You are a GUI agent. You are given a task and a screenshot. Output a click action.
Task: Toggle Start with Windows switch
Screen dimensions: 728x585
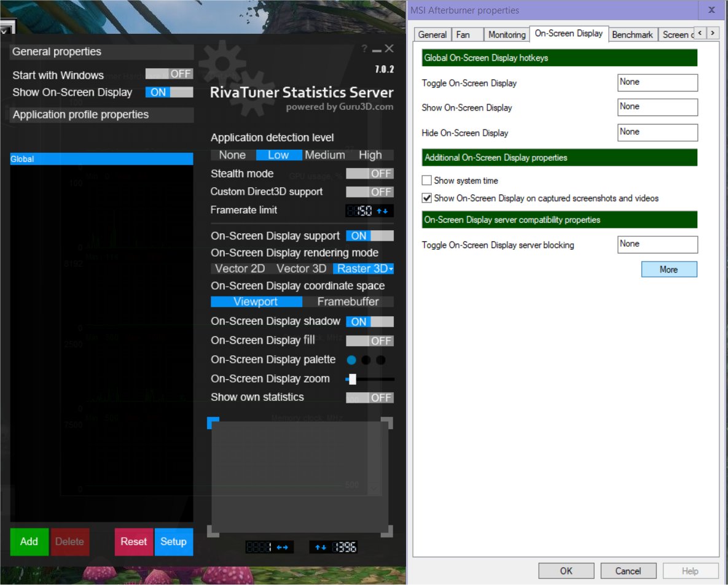click(x=169, y=74)
